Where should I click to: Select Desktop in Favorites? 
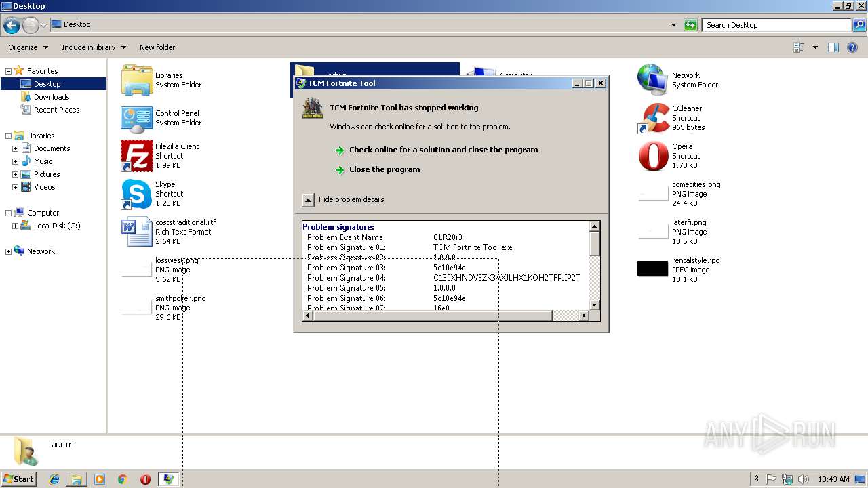pos(47,84)
